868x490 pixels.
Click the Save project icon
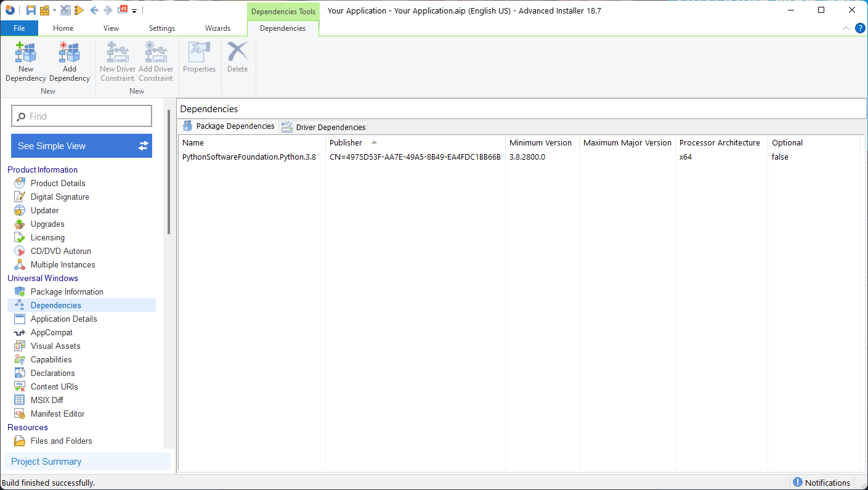(x=31, y=10)
